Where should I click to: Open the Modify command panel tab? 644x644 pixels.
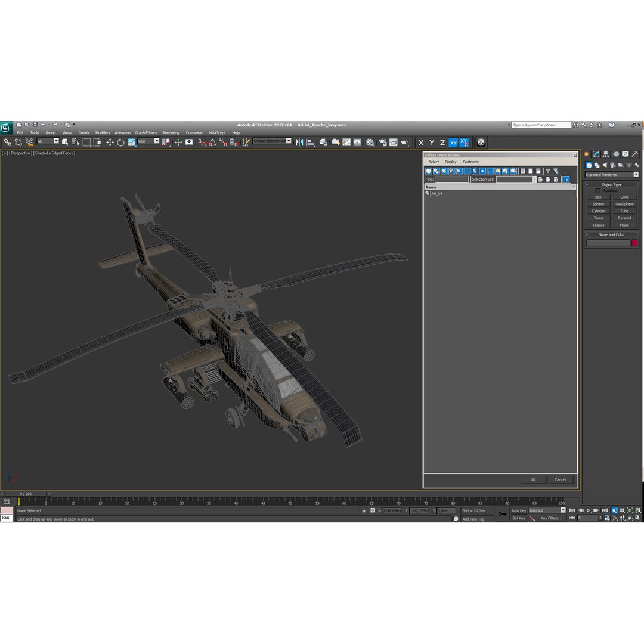[596, 154]
